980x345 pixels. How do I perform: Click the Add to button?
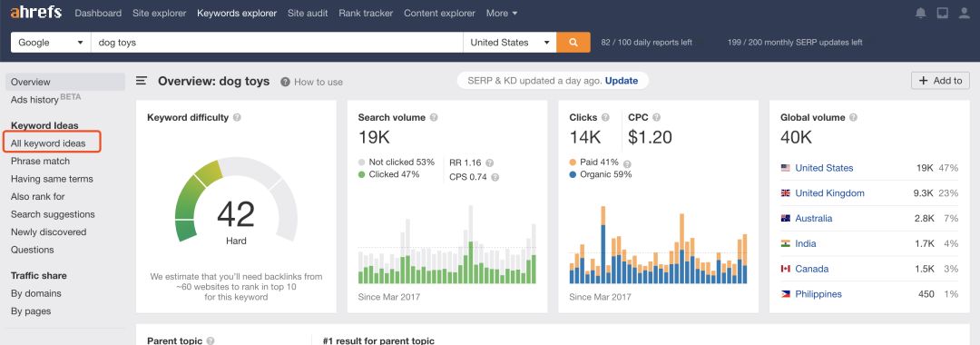tap(940, 81)
